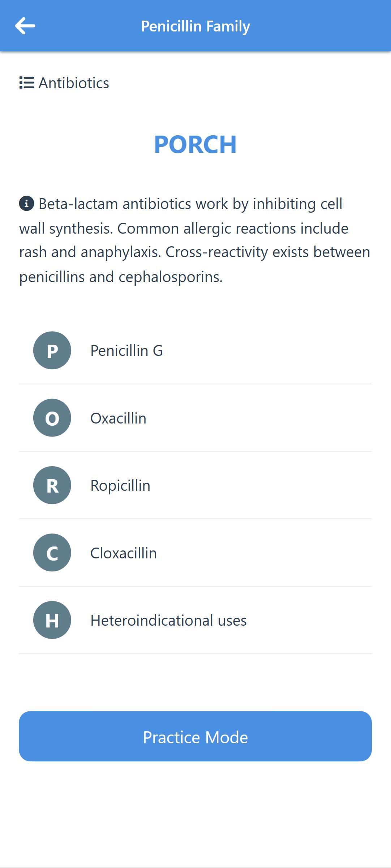Viewport: 391px width, 868px height.
Task: Tap the PORCH mnemonic heading
Action: point(195,144)
